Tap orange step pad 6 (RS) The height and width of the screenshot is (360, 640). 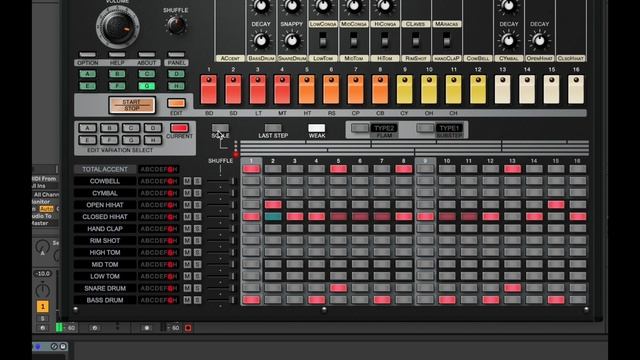click(331, 89)
